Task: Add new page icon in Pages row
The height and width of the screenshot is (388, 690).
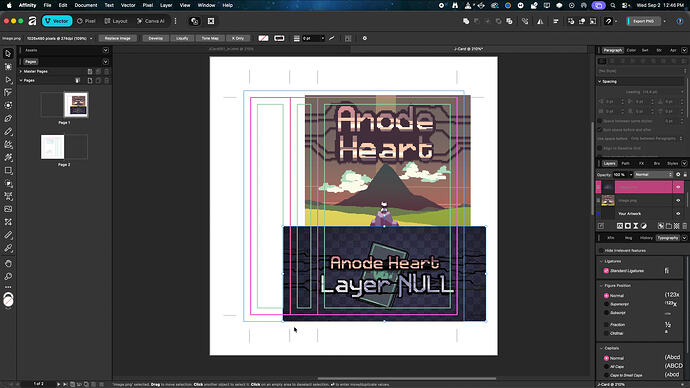Action: [x=90, y=81]
